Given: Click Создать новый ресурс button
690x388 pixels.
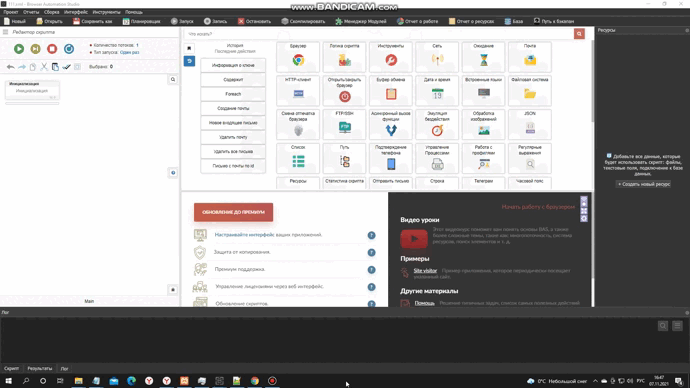Looking at the screenshot, I should click(643, 184).
